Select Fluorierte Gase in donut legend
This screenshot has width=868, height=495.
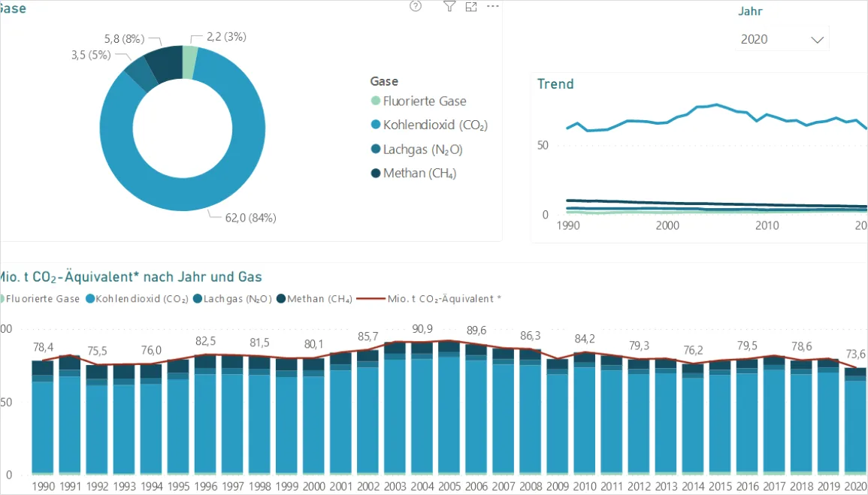pos(419,101)
